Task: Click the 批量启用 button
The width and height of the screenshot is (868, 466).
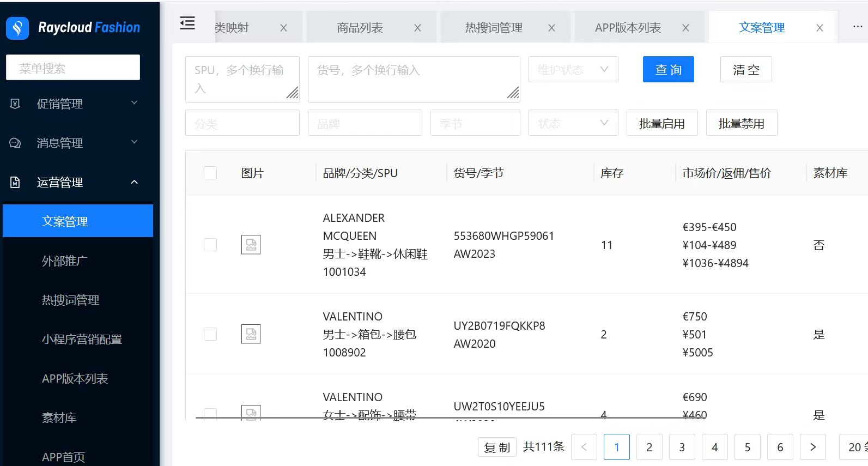Action: pos(662,123)
